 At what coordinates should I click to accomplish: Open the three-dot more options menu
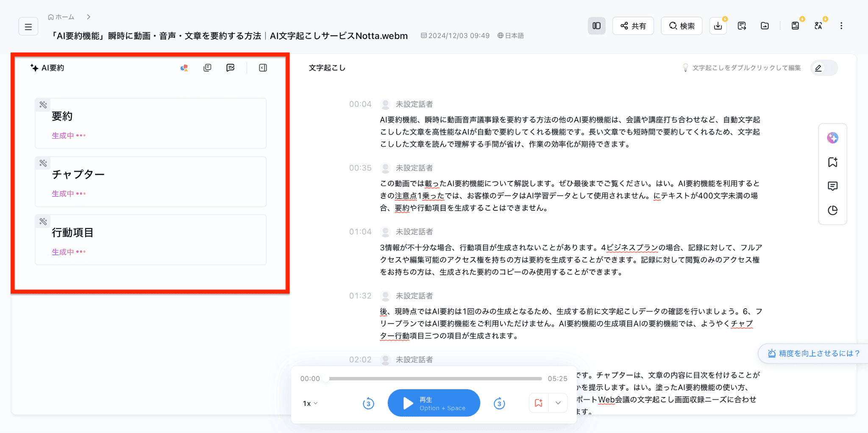tap(841, 26)
